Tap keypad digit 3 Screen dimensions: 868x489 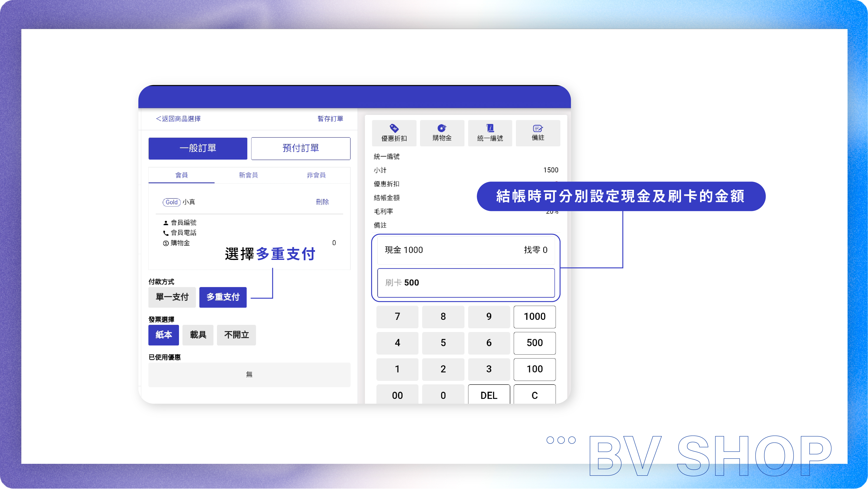[x=489, y=370]
